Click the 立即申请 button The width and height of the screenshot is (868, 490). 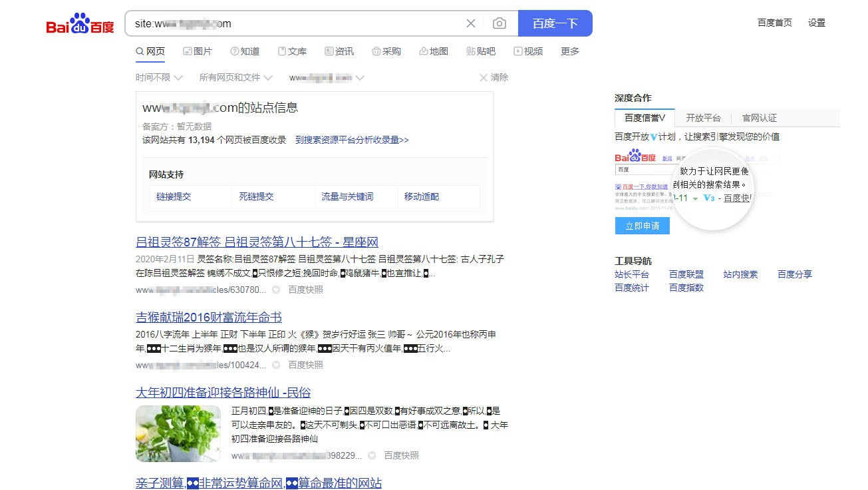point(642,226)
